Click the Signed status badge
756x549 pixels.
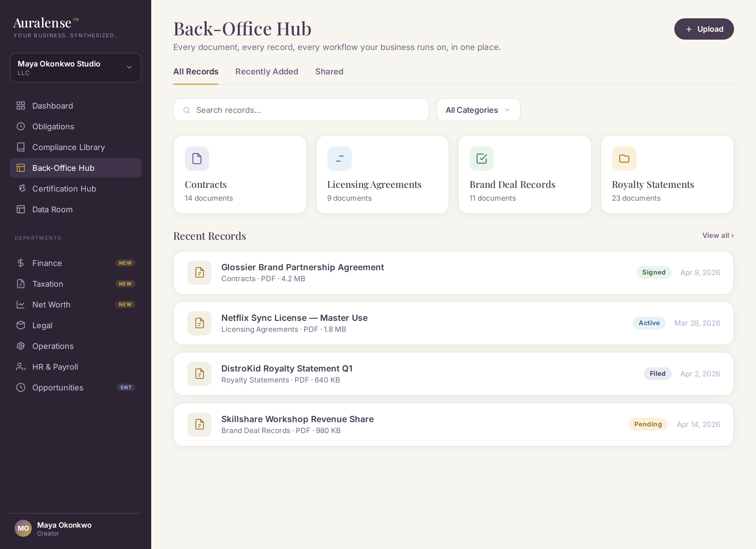(654, 272)
